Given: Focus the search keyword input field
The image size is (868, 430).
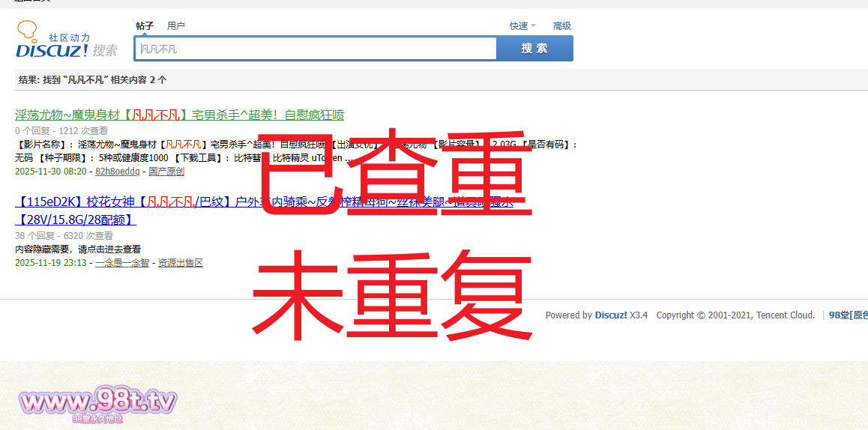Looking at the screenshot, I should (315, 49).
